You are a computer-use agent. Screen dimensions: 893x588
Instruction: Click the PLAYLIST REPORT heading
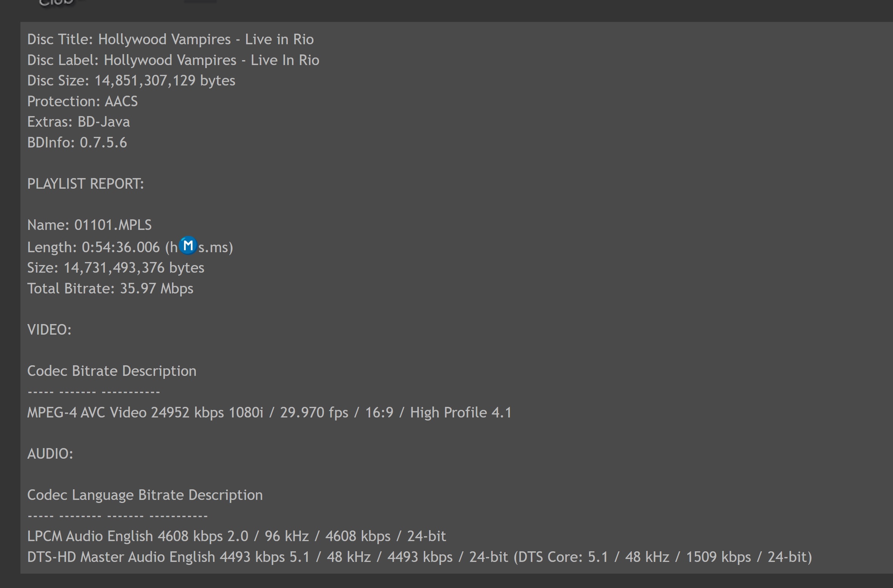point(85,184)
